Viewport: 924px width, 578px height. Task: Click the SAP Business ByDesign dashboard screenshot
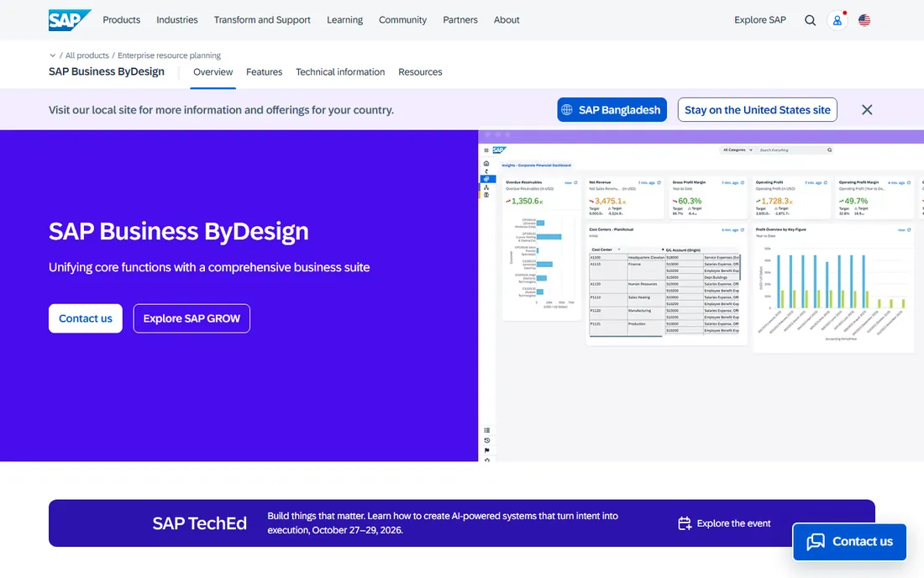[x=701, y=296]
